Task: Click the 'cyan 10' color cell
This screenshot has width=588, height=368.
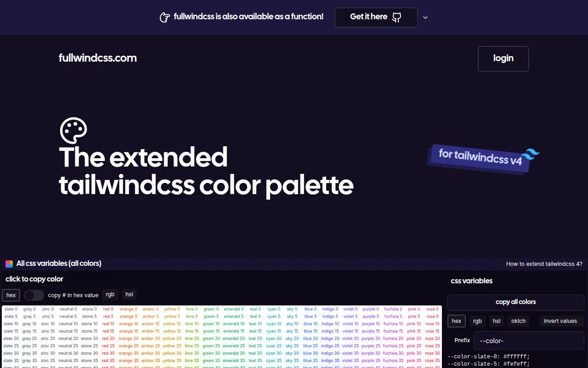Action: tap(274, 324)
